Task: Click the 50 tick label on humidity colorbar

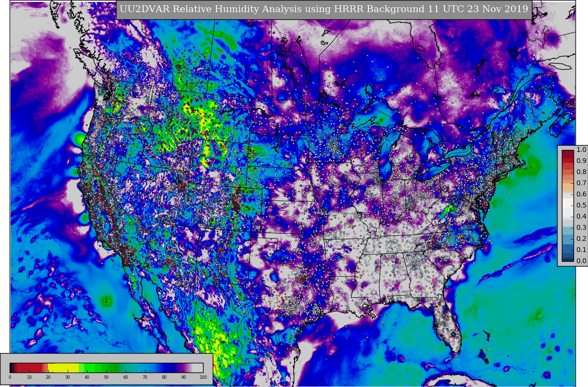Action: 106,377
